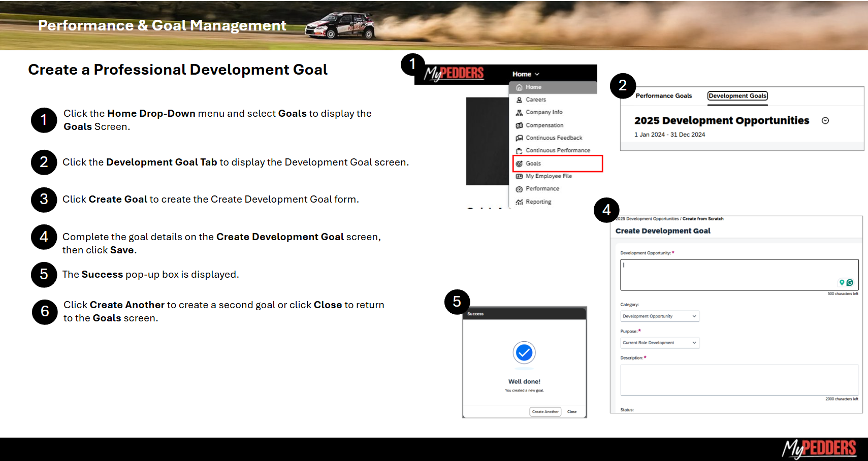Click Close in the Success pop-up
This screenshot has height=461, width=868.
coord(572,412)
